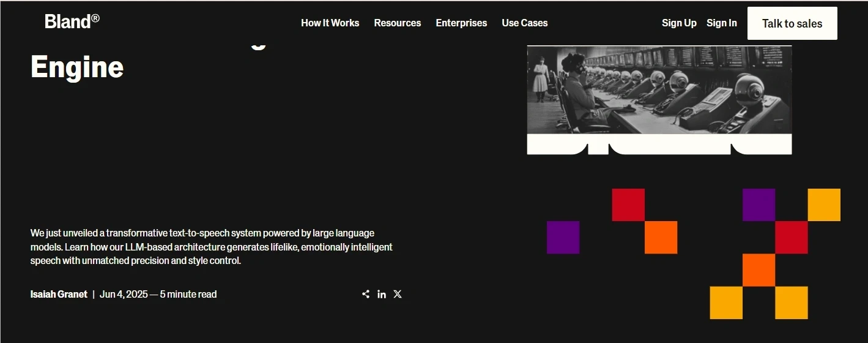Click the "Engine" headline text
The image size is (868, 343).
(x=77, y=67)
